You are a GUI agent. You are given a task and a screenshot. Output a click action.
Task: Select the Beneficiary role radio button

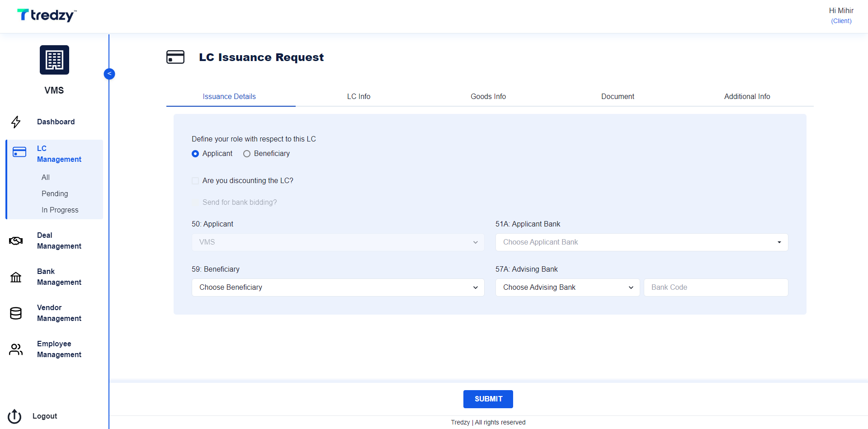tap(247, 154)
